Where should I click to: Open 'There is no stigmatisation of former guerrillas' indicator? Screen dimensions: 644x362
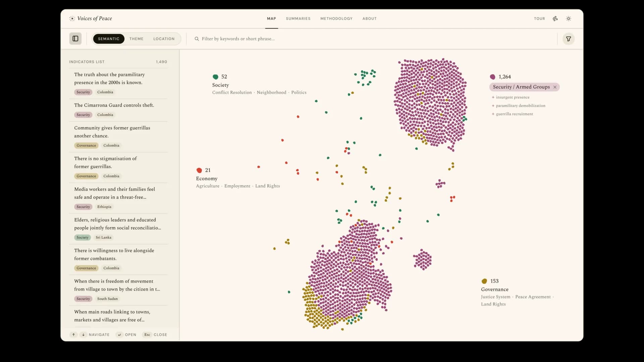tap(118, 167)
